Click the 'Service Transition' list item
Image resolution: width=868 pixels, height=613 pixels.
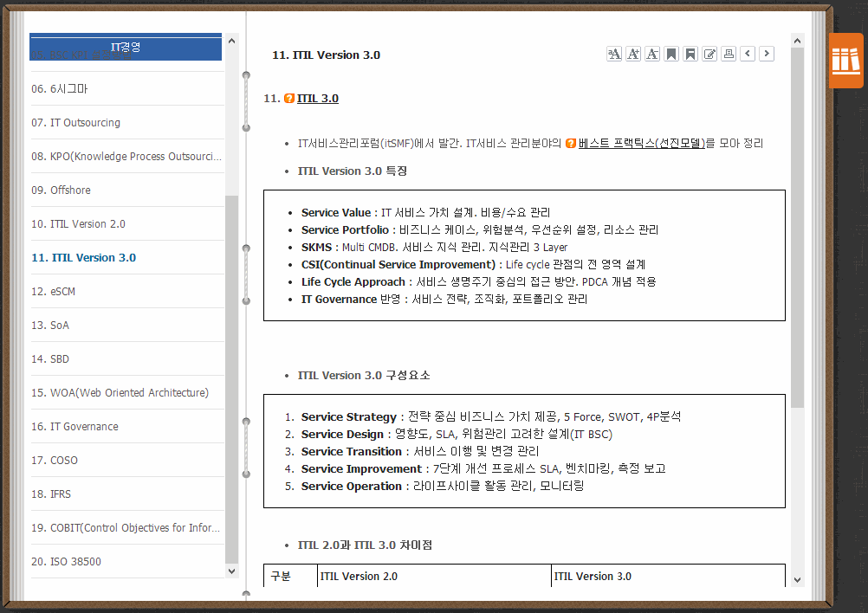[420, 451]
